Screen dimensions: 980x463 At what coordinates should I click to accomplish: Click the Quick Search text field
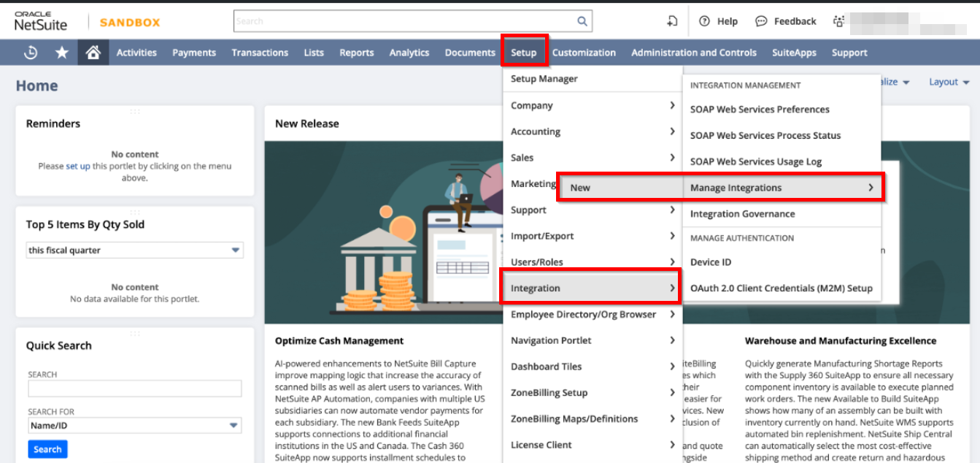click(x=135, y=389)
